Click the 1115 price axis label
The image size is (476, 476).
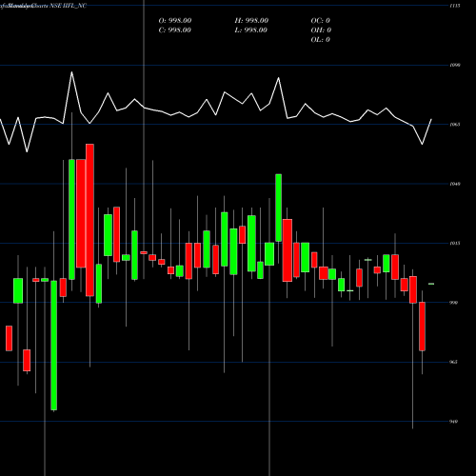coord(455,6)
